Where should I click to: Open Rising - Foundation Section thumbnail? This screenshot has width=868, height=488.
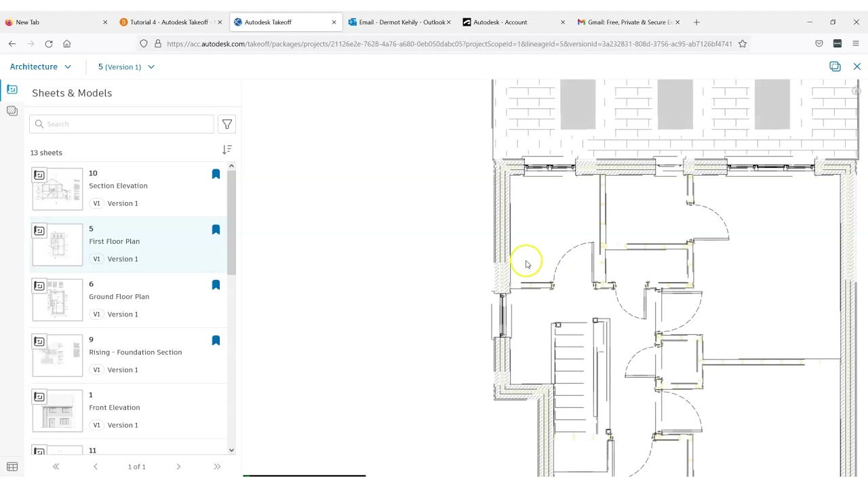pyautogui.click(x=58, y=356)
